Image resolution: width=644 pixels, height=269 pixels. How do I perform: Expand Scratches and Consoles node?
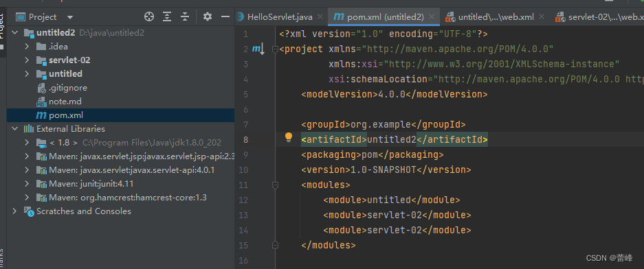[16, 211]
